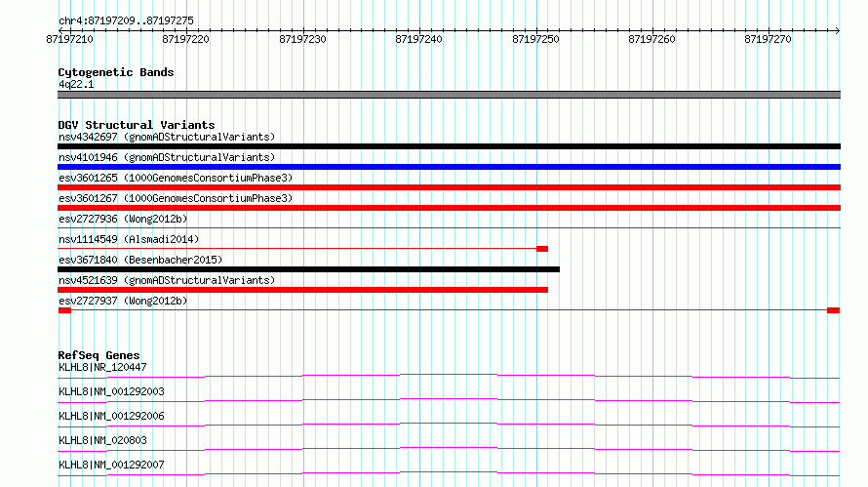Click the red end block of nsv1114549
Image resolution: width=868 pixels, height=487 pixels.
coord(542,249)
